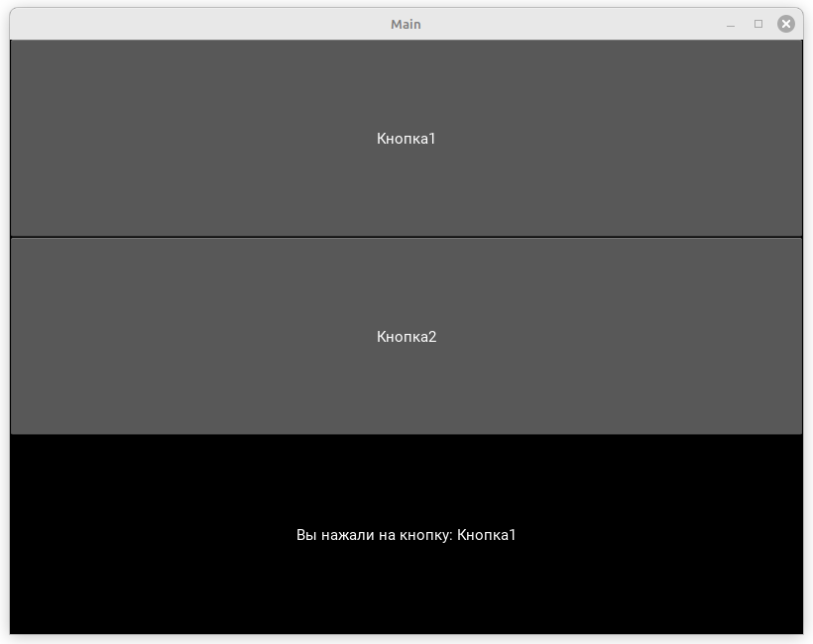Image resolution: width=813 pixels, height=644 pixels.
Task: Click the Main window title text
Action: [406, 25]
